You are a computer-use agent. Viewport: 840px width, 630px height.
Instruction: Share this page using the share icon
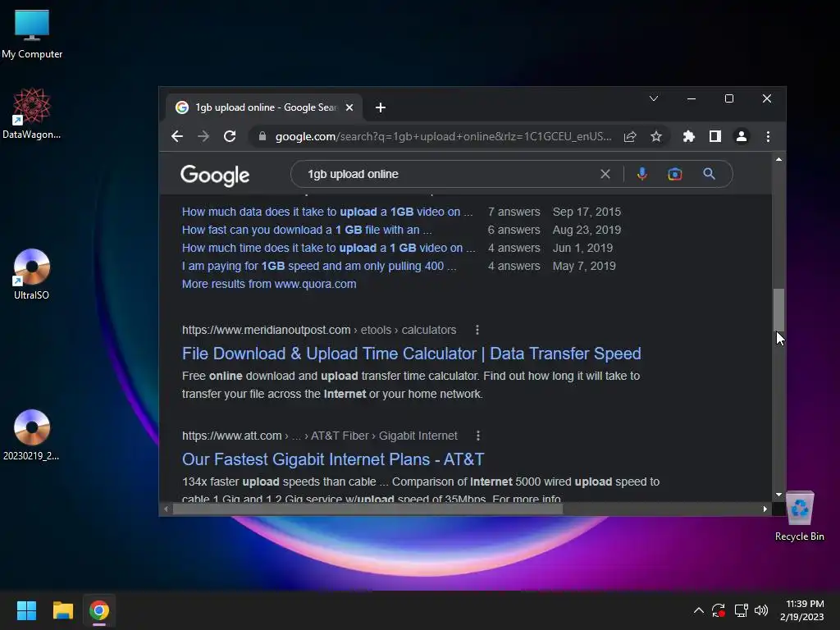[630, 137]
